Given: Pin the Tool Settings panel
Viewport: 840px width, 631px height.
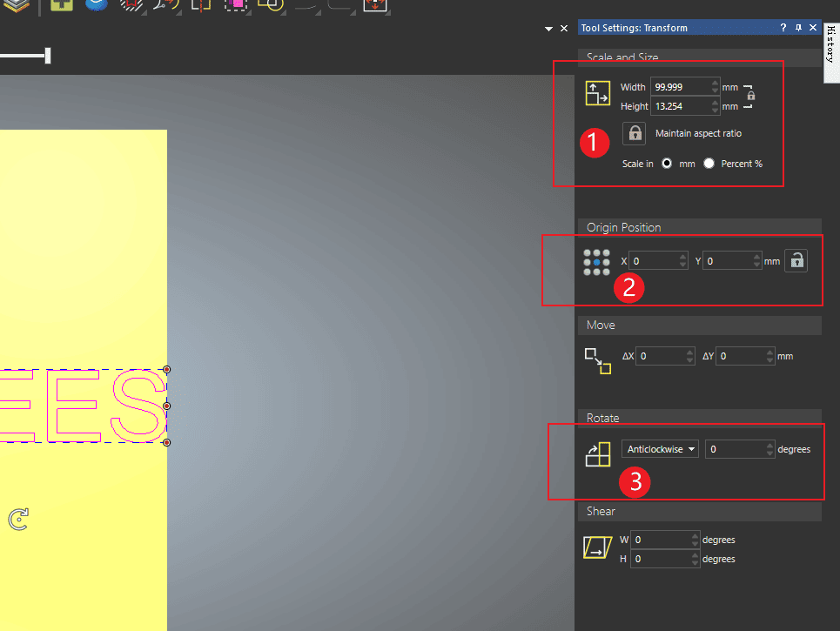Looking at the screenshot, I should click(798, 28).
